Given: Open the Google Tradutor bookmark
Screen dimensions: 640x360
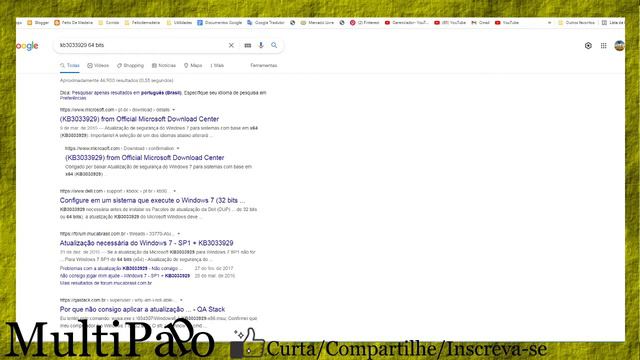Looking at the screenshot, I should click(x=266, y=23).
